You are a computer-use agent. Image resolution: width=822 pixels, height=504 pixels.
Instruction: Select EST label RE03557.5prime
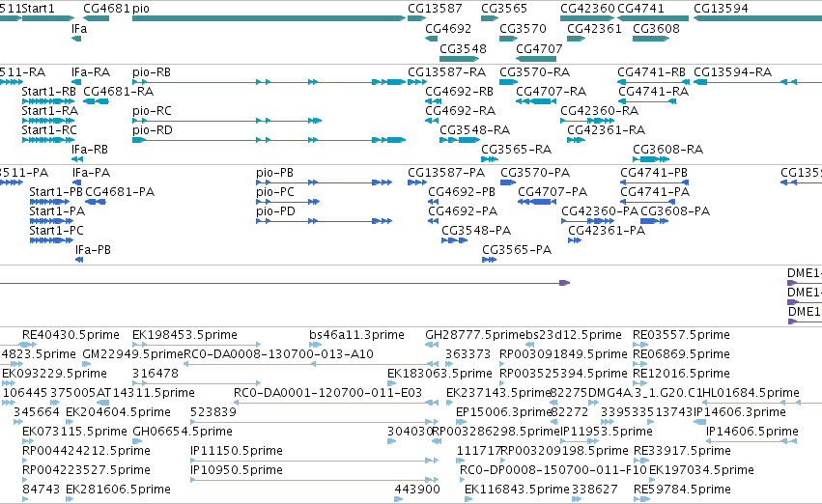682,335
